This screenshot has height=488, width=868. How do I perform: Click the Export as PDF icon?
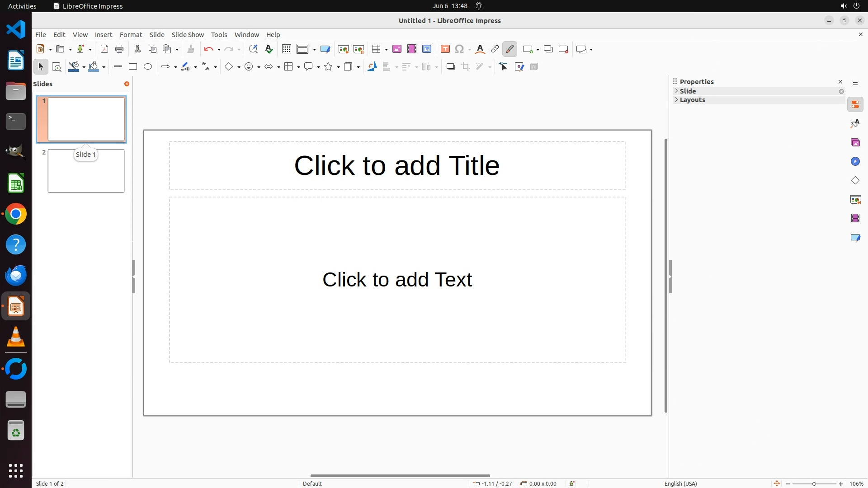click(x=104, y=49)
